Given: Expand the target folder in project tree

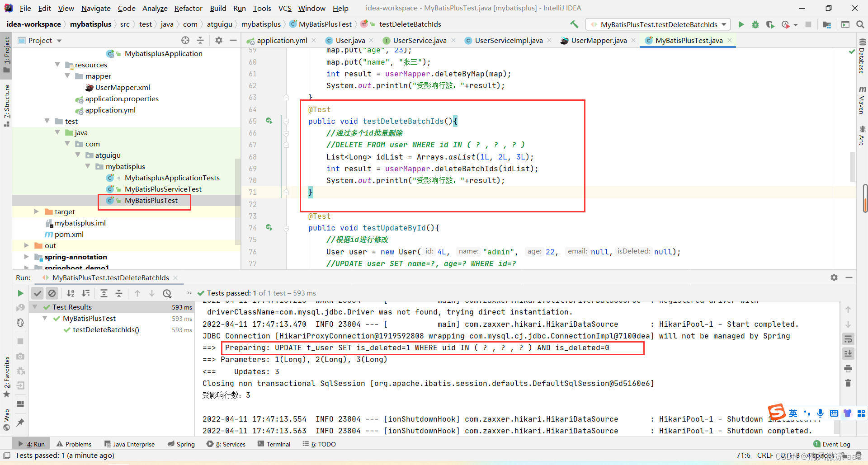Looking at the screenshot, I should coord(37,211).
